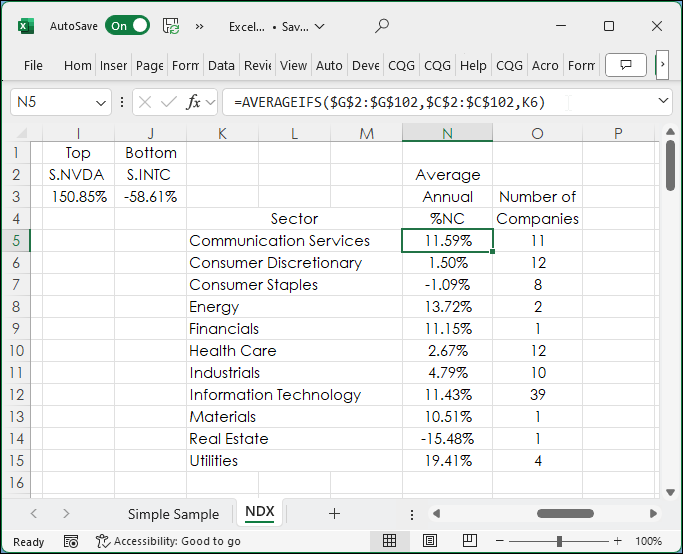Select column N header
Screen dimensions: 683x554
tap(447, 133)
